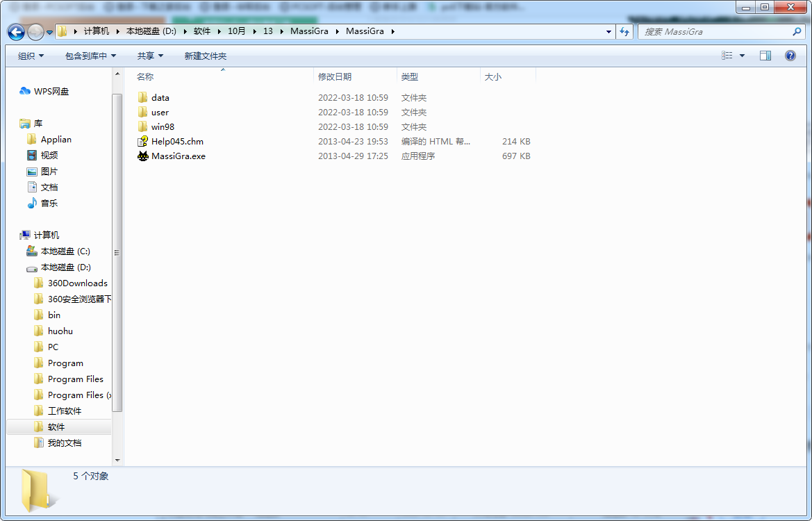Select the win98 folder icon
The image size is (812, 521).
point(143,126)
